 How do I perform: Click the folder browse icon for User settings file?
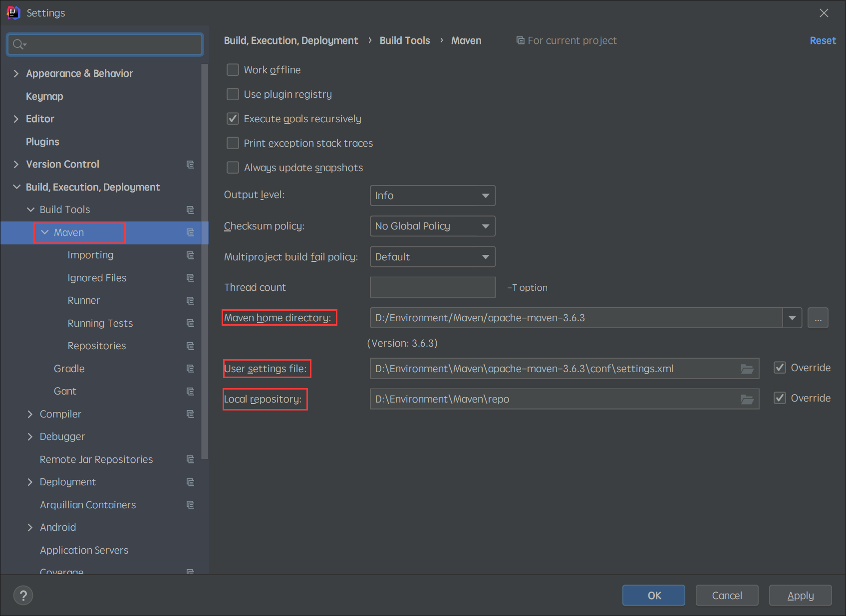coord(747,369)
